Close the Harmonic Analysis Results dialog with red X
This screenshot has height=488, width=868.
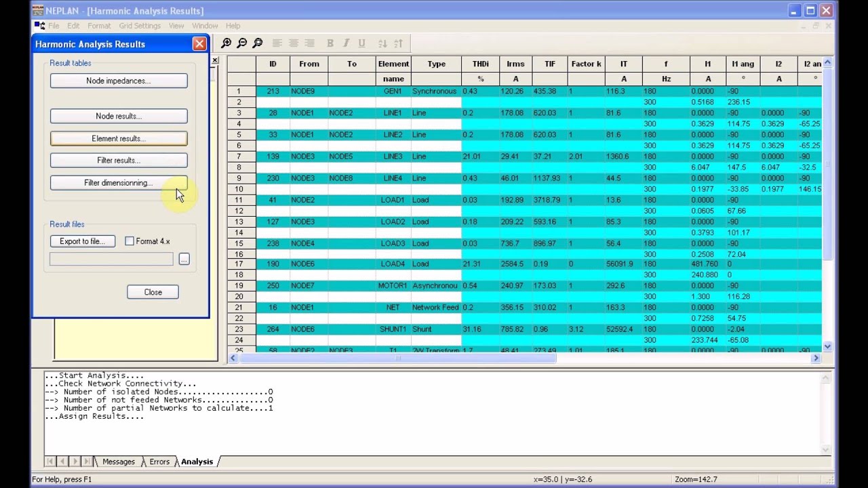click(199, 44)
